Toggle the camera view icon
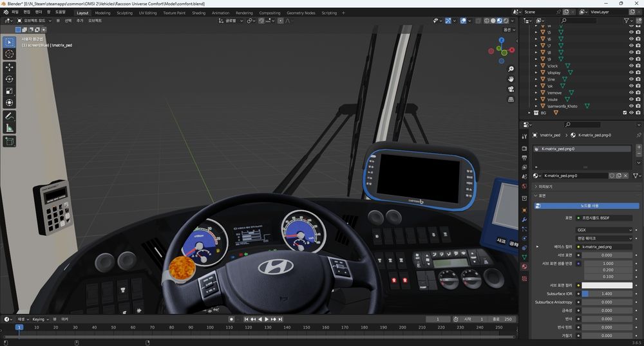Viewport: 644px width, 346px height. point(511,89)
